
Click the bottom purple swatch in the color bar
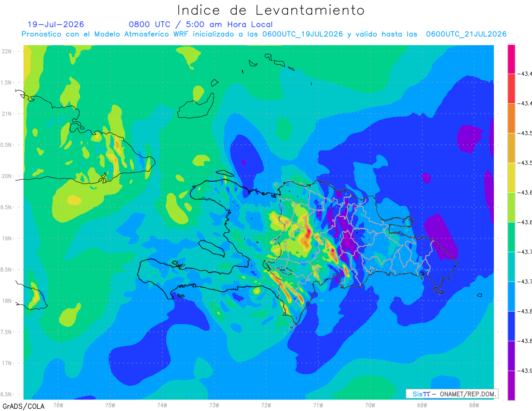click(511, 386)
